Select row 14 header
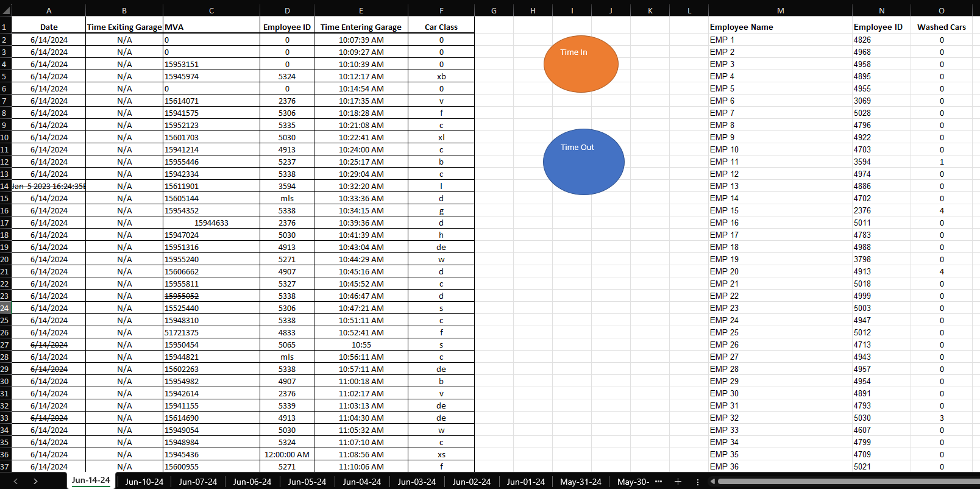The height and width of the screenshot is (489, 980). click(5, 186)
